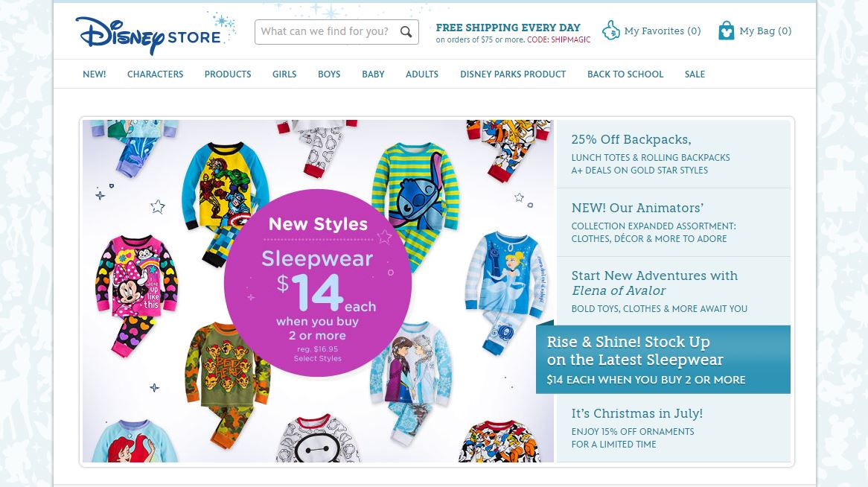Open the CHARACTERS menu
This screenshot has width=868, height=487.
click(x=155, y=74)
